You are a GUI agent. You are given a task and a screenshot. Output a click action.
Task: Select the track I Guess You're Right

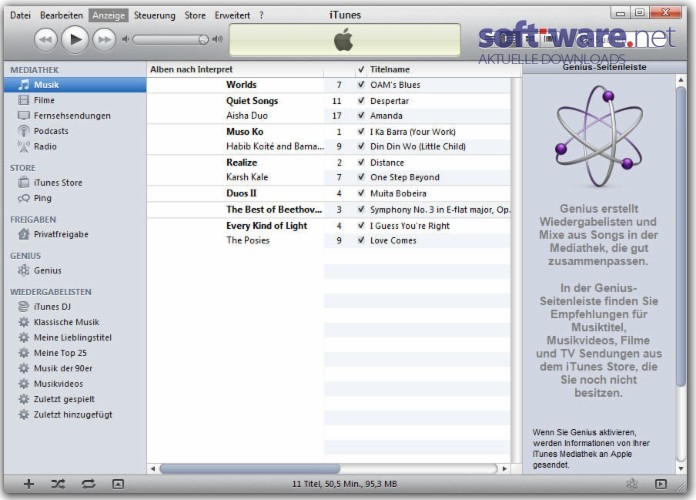410,226
